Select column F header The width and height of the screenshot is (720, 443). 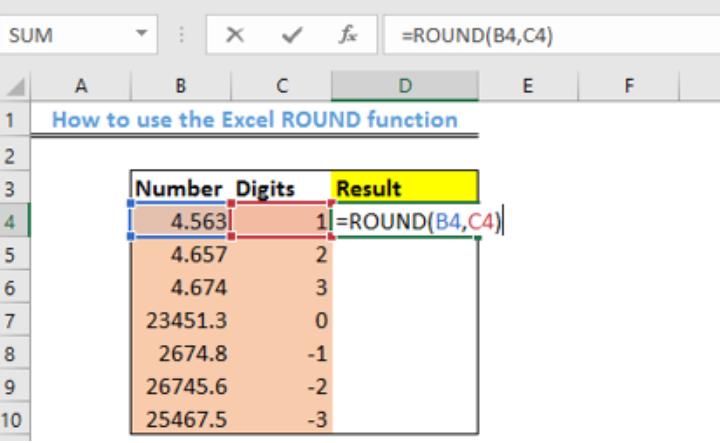(x=629, y=86)
